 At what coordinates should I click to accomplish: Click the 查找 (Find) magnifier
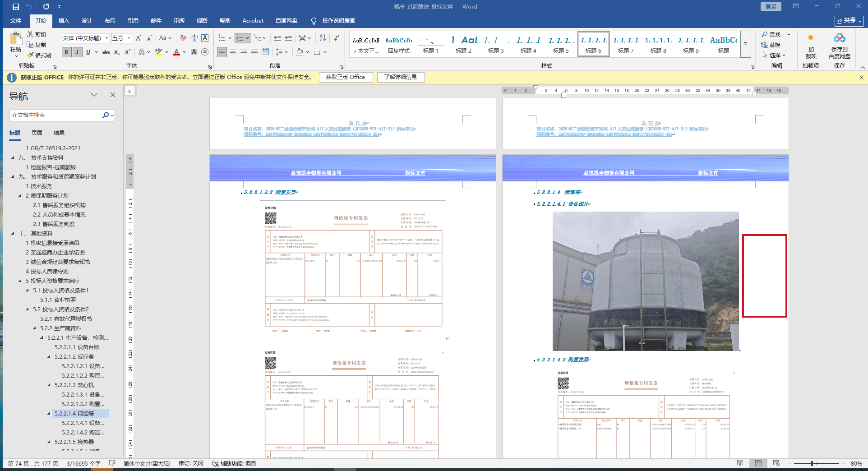771,35
